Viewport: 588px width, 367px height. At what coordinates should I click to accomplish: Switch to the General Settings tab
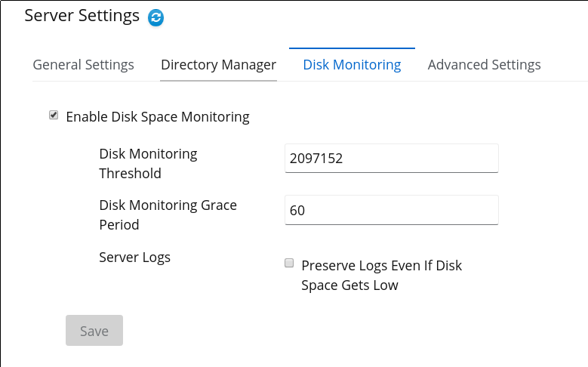pos(83,64)
